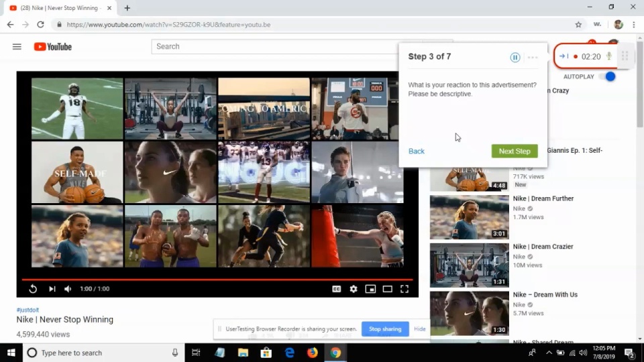Launch Microsoft Edge from taskbar
The image size is (644, 362).
(x=289, y=353)
